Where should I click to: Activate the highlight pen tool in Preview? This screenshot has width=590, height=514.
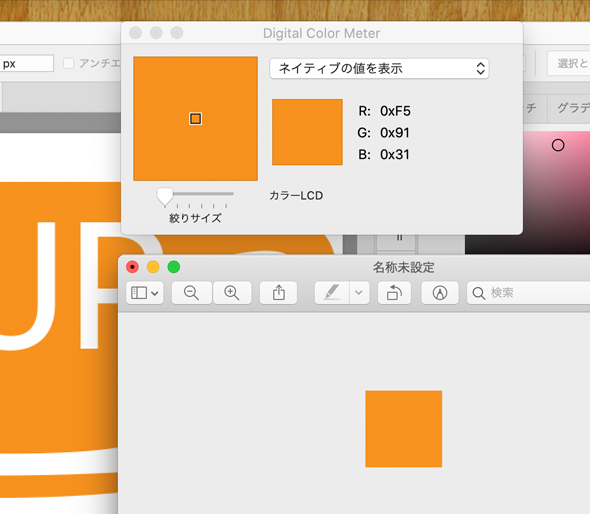coord(332,293)
